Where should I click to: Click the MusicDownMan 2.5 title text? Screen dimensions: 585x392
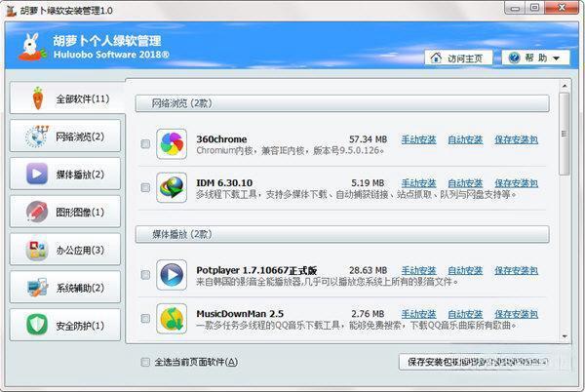click(240, 314)
